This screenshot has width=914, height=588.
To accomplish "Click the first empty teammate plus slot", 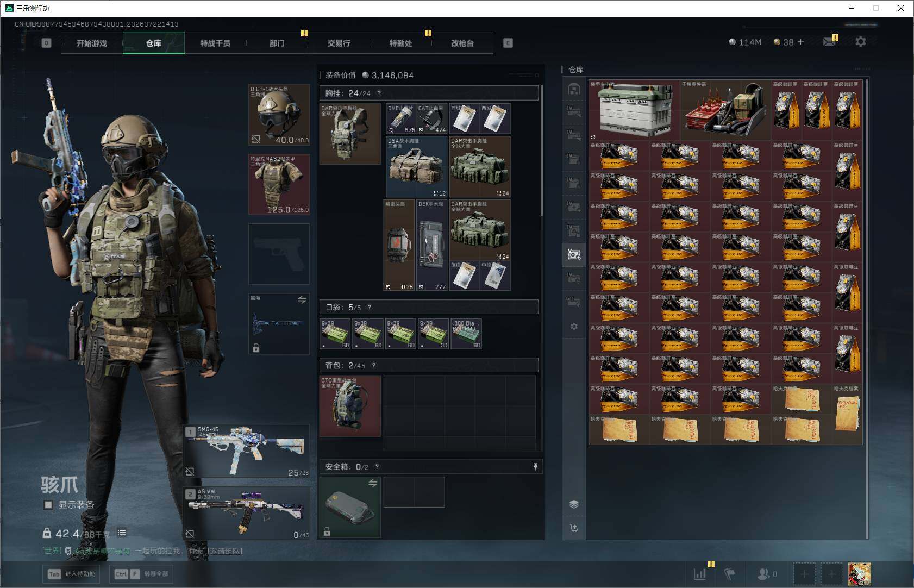I will tap(805, 574).
